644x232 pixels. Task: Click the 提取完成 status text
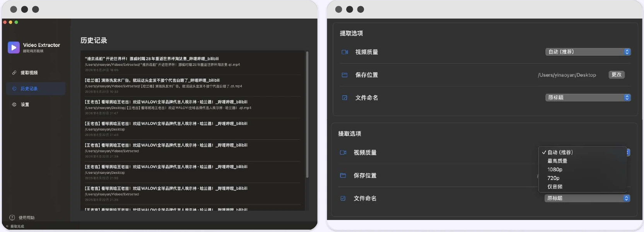click(x=17, y=226)
